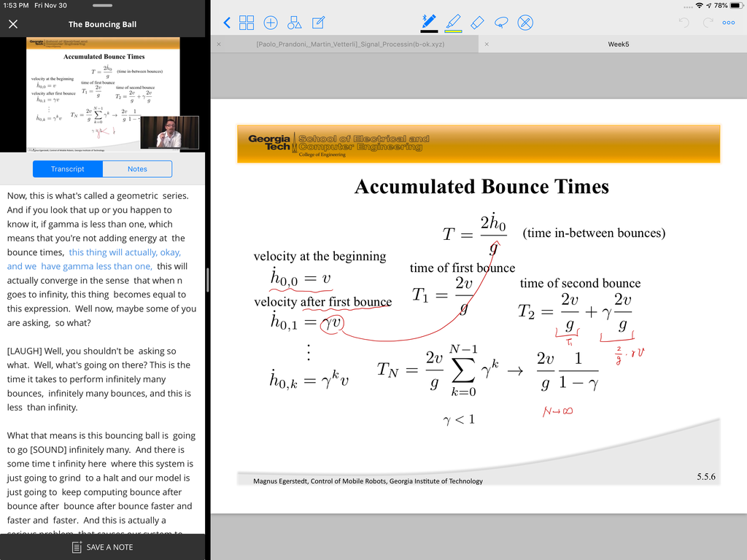The width and height of the screenshot is (747, 560).
Task: Show the Transcript section
Action: pos(68,169)
